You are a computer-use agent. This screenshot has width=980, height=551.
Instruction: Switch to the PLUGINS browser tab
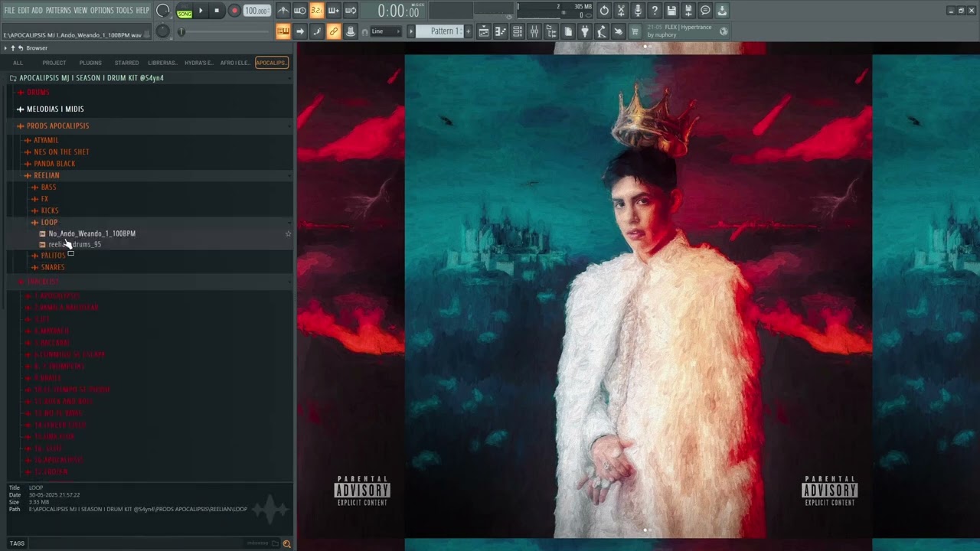pyautogui.click(x=90, y=63)
